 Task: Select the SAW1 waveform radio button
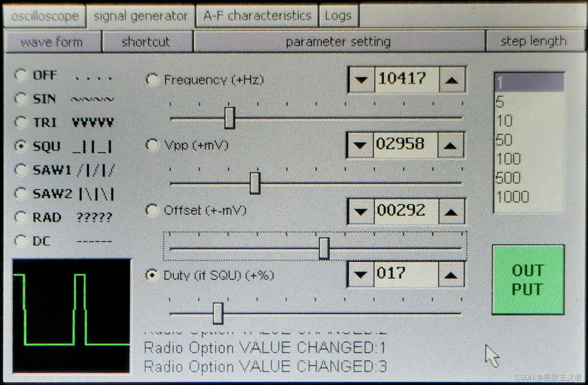[x=20, y=170]
